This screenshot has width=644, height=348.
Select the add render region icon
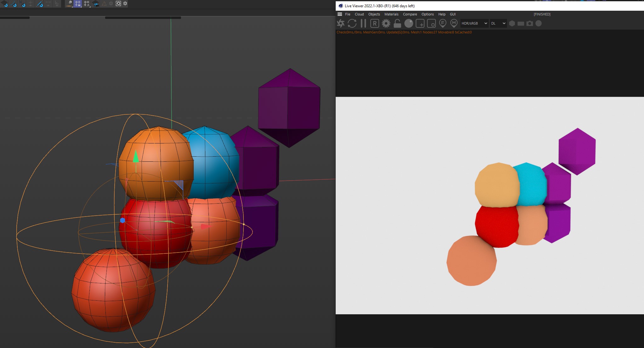tap(420, 23)
